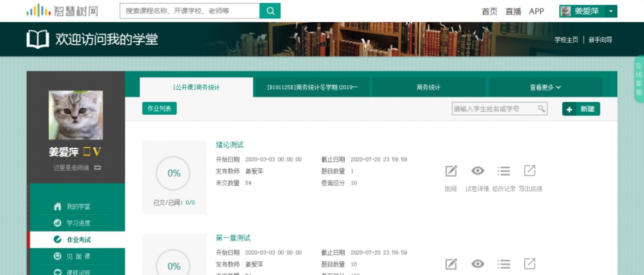The image size is (644, 275).
Task: Click the 0% progress circle for 绪论测试
Action: point(174,173)
